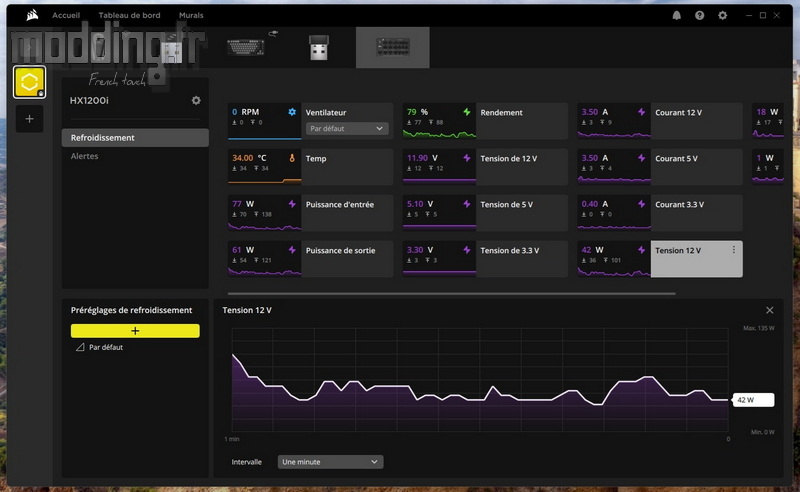Image resolution: width=800 pixels, height=492 pixels.
Task: Click the 79 % efficiency reading
Action: 417,112
